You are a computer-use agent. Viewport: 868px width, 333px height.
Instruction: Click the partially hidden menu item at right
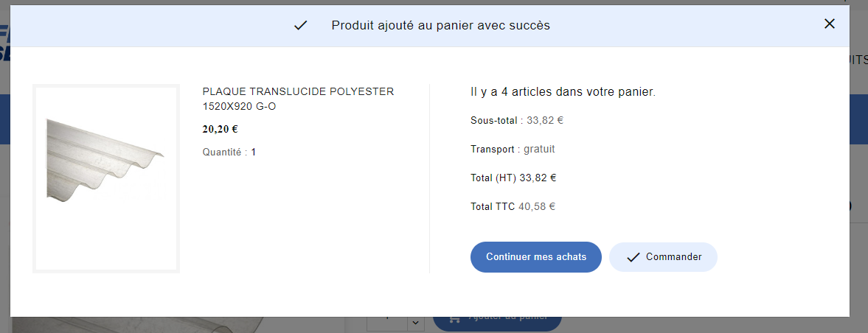858,60
